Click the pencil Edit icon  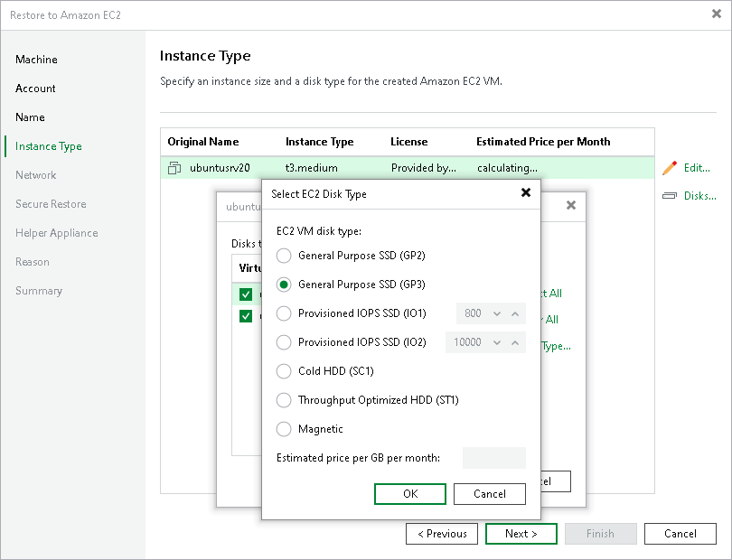pos(670,168)
